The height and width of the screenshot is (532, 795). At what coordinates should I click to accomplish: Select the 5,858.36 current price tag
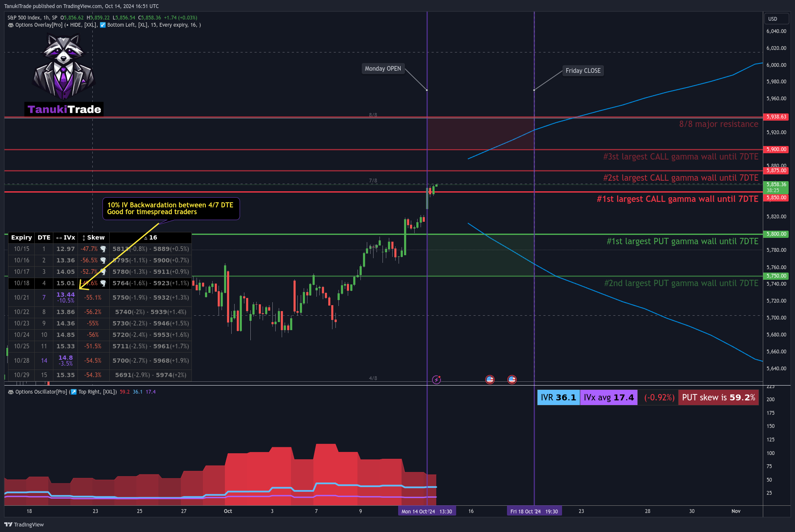tap(776, 187)
